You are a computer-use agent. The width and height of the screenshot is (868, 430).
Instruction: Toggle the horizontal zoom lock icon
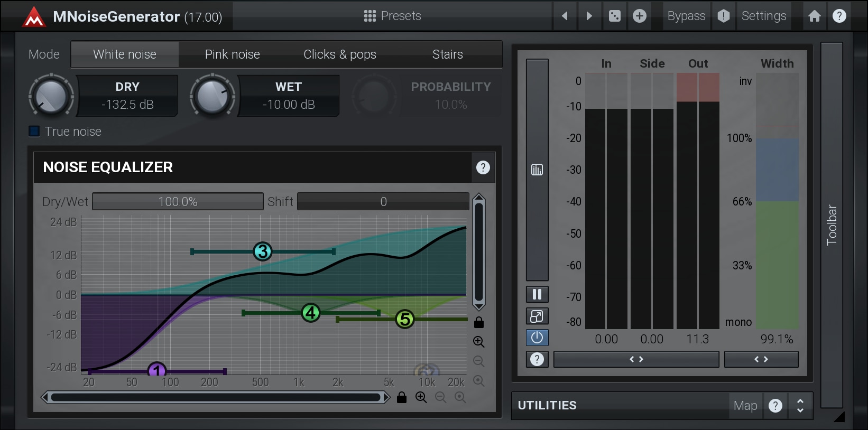click(402, 397)
